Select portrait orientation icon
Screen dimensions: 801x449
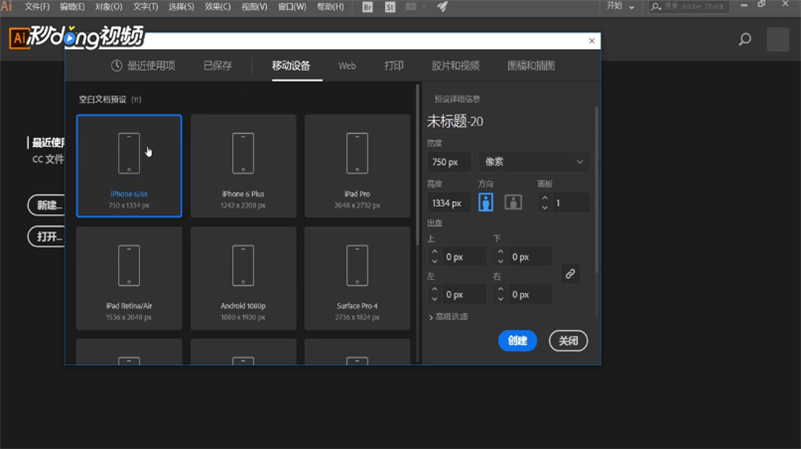pyautogui.click(x=486, y=202)
